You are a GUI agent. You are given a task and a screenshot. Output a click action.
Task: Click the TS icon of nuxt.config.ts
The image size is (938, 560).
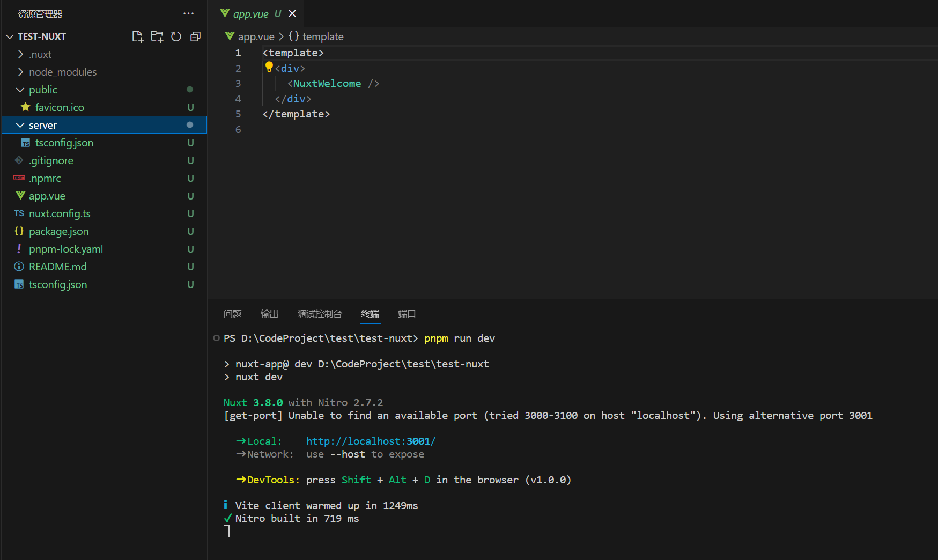point(19,213)
